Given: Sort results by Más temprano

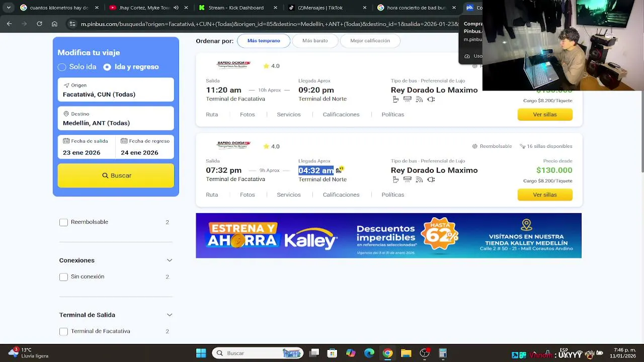Looking at the screenshot, I should click(264, 41).
